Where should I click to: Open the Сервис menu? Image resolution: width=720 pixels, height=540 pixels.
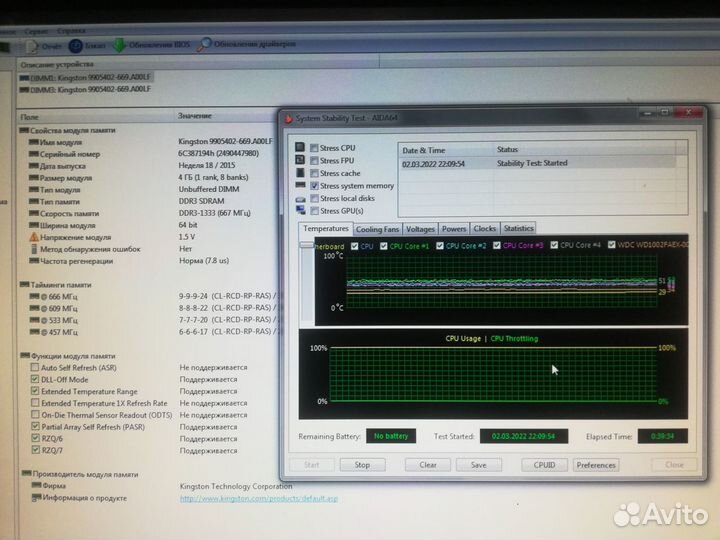[x=35, y=32]
